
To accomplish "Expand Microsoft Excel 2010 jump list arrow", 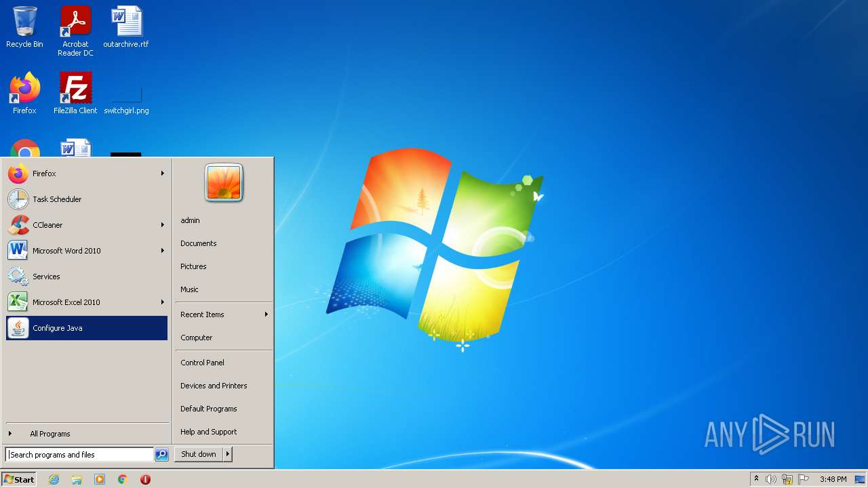I will click(x=163, y=302).
